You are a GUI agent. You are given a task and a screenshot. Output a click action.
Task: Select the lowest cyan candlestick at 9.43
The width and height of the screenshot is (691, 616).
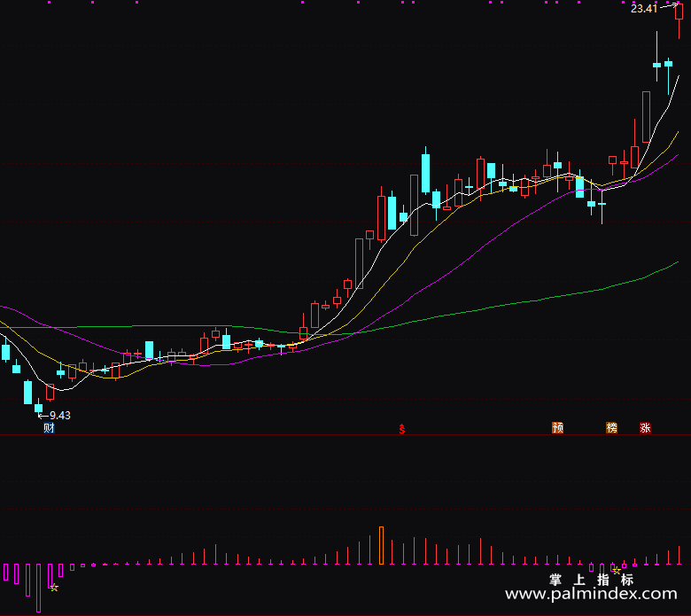point(39,407)
